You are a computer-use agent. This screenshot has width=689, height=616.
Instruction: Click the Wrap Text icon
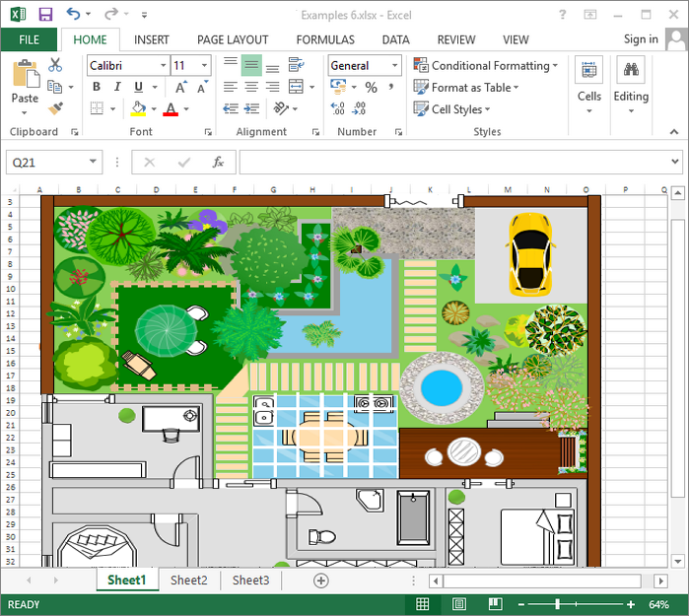tap(296, 65)
